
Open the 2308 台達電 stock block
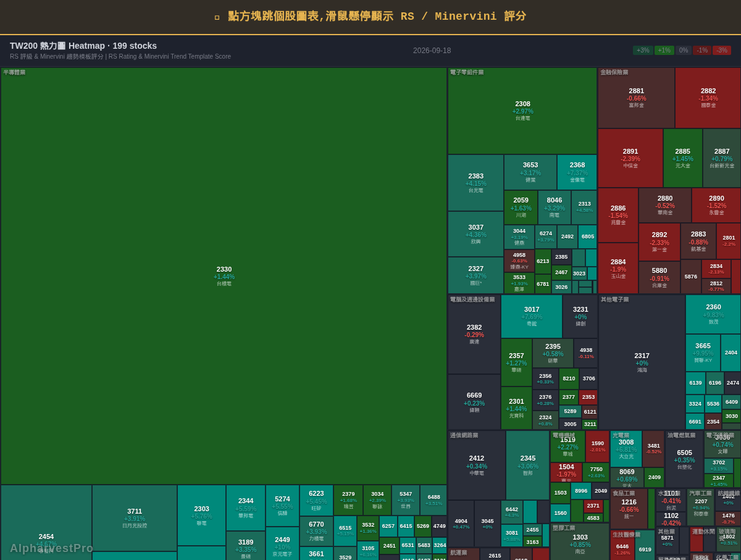(x=522, y=111)
